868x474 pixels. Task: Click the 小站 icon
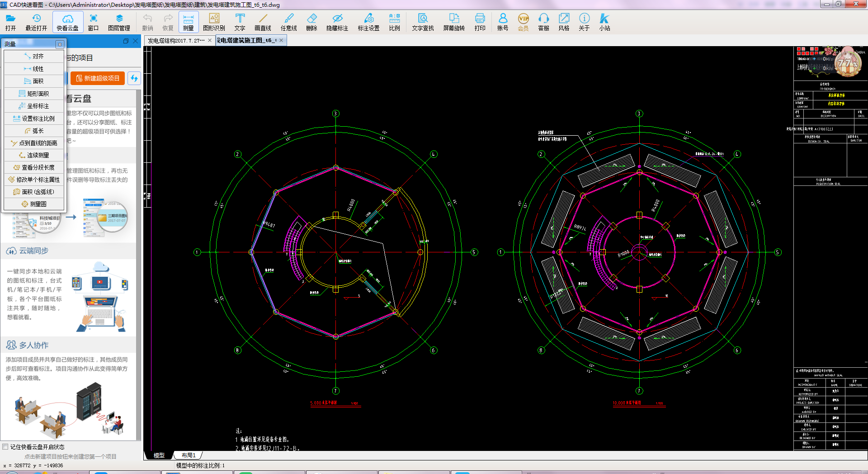604,22
